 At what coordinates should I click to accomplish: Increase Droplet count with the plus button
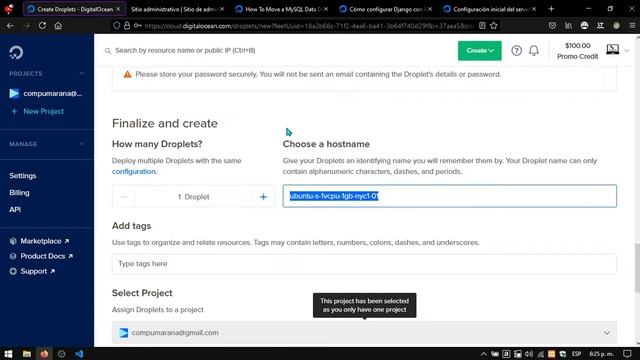(263, 197)
